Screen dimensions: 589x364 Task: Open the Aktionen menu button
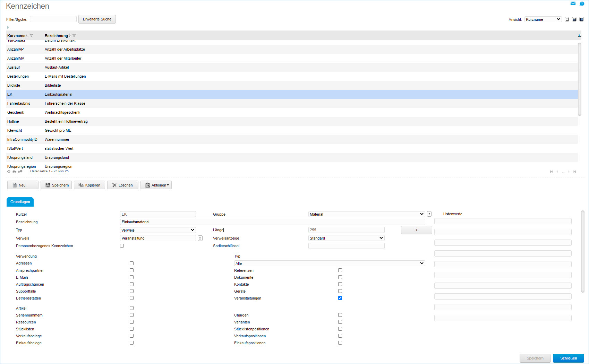[156, 185]
